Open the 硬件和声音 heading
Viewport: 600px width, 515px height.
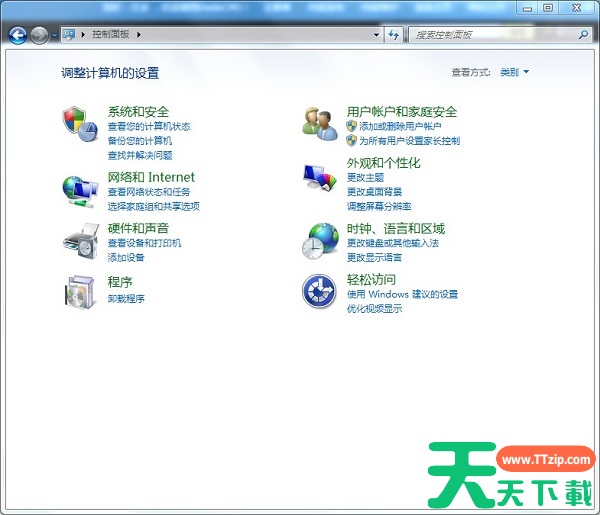coord(138,228)
